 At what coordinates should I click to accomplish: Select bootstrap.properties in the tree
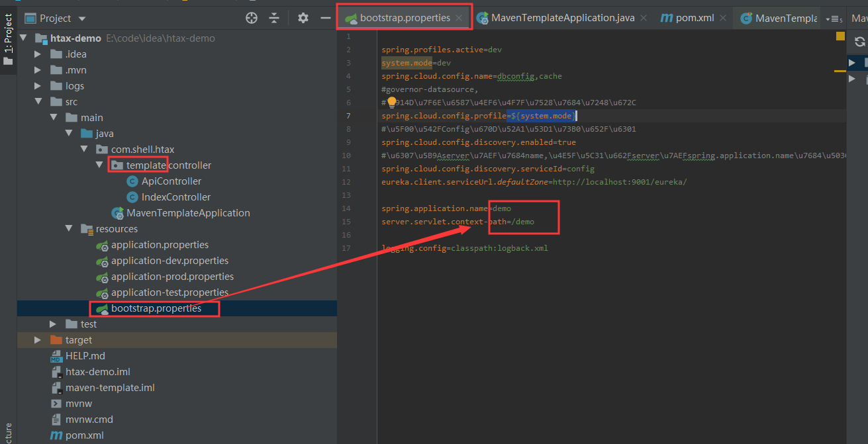tap(156, 308)
